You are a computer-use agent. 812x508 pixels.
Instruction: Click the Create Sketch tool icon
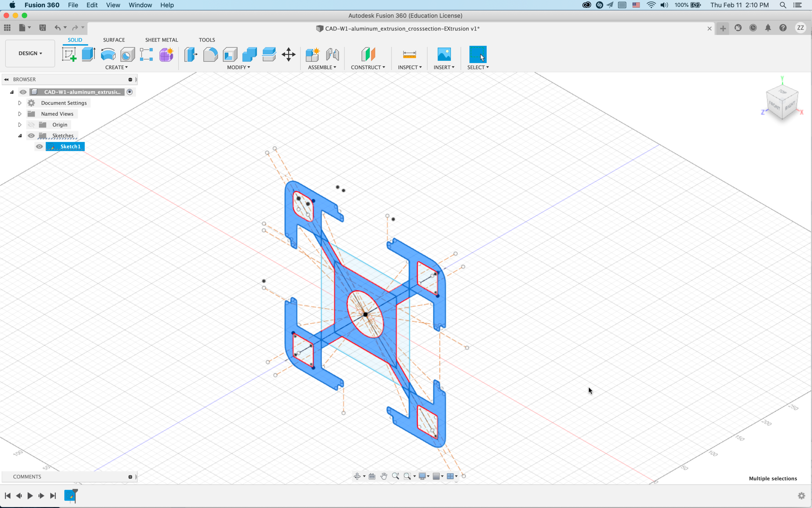(x=69, y=54)
